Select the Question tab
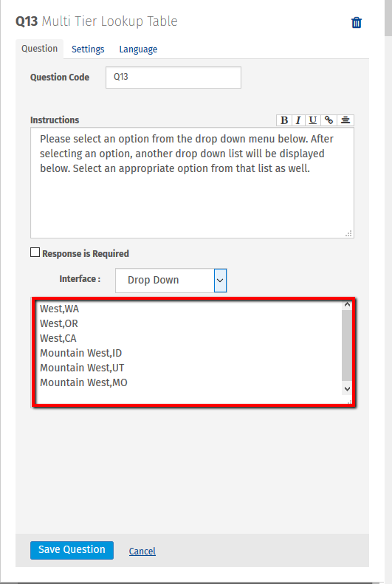The width and height of the screenshot is (392, 584). [x=39, y=49]
